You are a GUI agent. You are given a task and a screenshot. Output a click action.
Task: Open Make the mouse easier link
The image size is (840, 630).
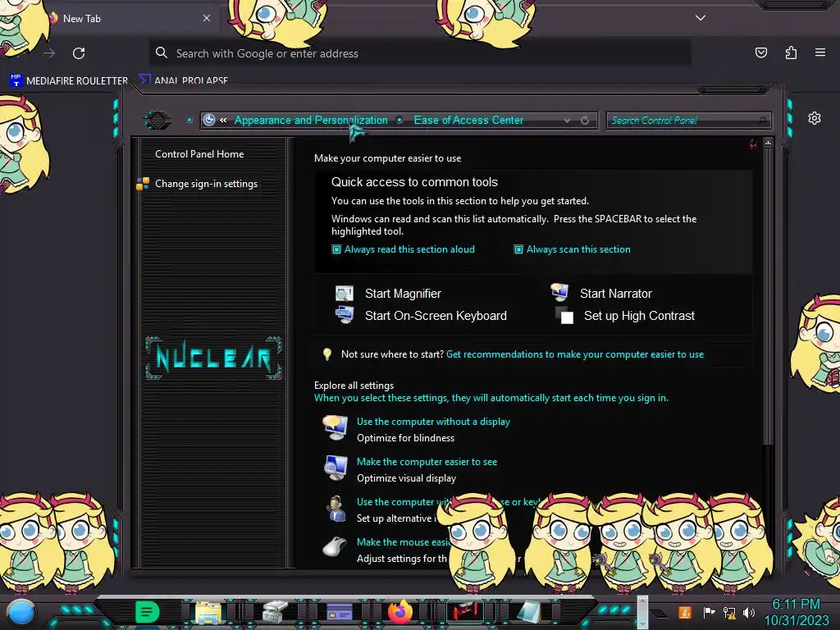click(x=404, y=542)
